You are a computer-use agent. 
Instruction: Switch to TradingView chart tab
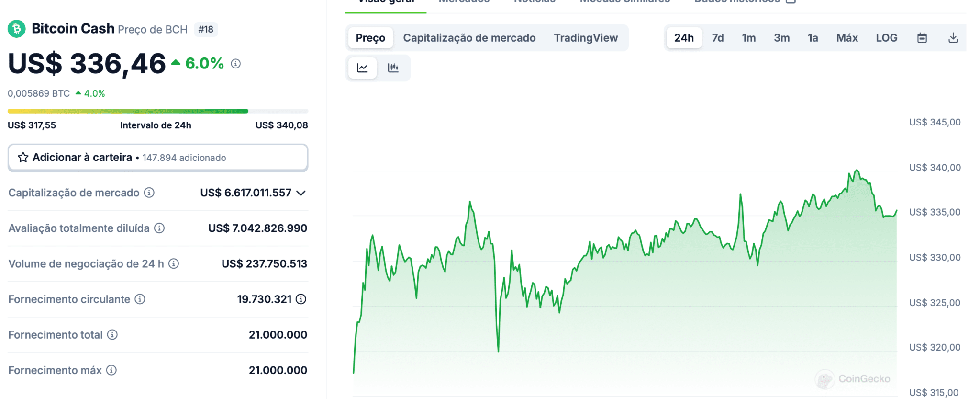tap(586, 38)
